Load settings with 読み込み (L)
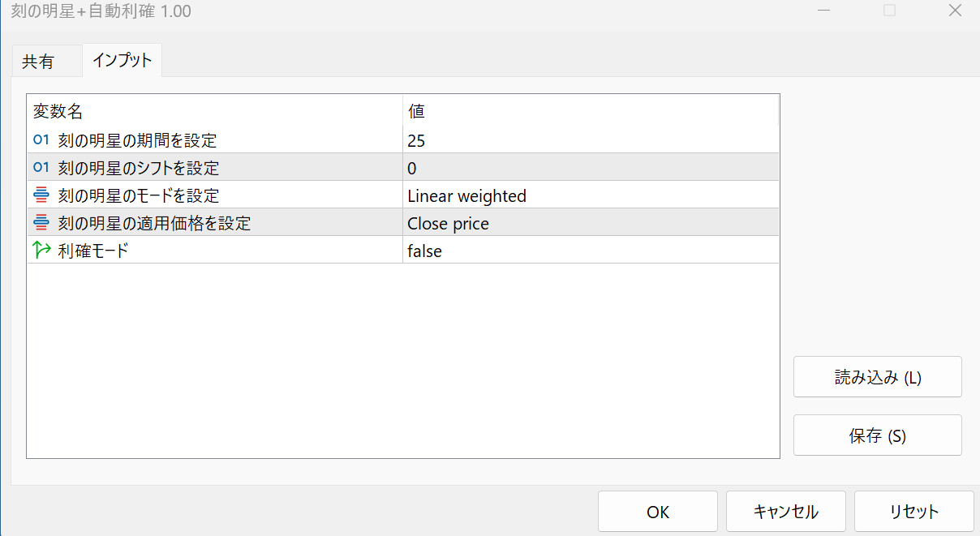The image size is (980, 536). coord(877,377)
